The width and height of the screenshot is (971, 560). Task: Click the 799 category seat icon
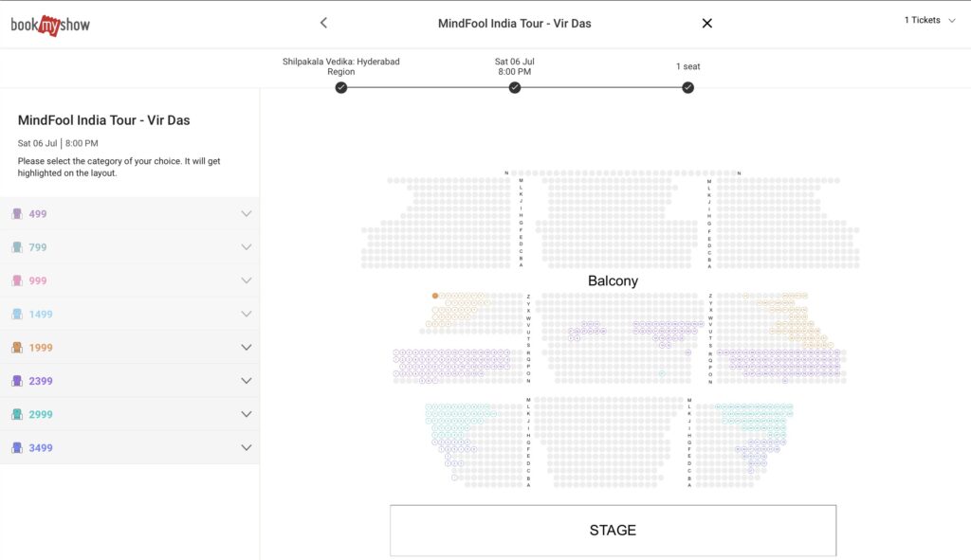[x=17, y=247]
